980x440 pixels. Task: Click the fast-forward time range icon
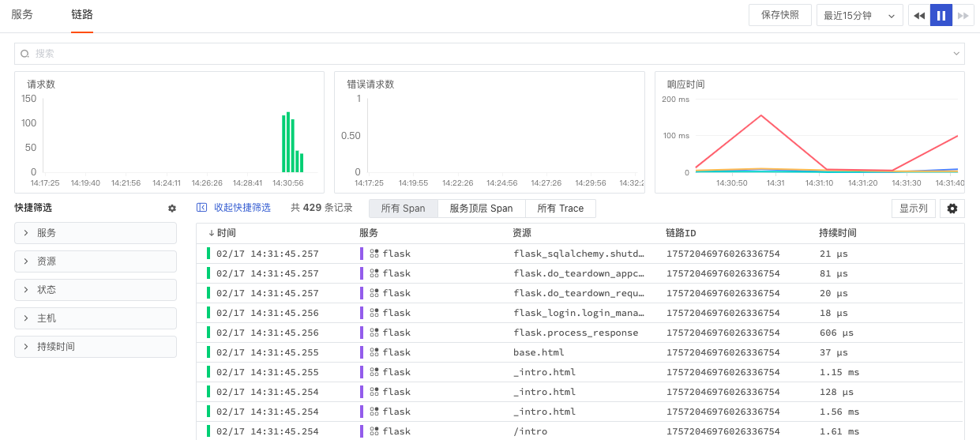pyautogui.click(x=963, y=15)
